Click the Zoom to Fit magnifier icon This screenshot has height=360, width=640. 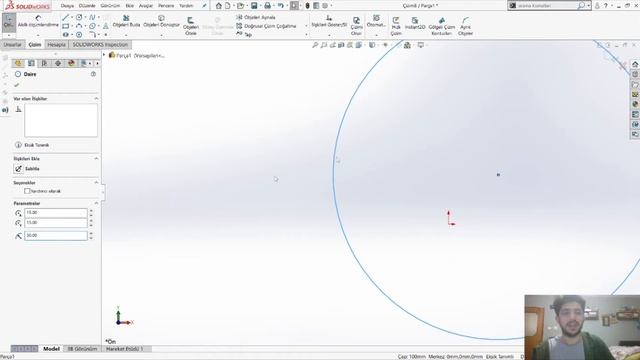click(315, 45)
